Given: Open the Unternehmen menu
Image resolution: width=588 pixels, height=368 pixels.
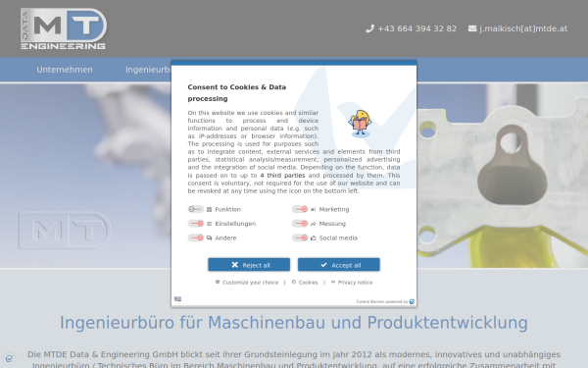Looking at the screenshot, I should (65, 70).
